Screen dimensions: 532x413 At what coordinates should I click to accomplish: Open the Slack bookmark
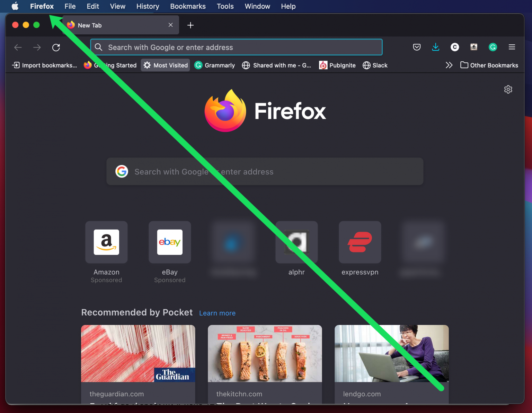pyautogui.click(x=375, y=65)
